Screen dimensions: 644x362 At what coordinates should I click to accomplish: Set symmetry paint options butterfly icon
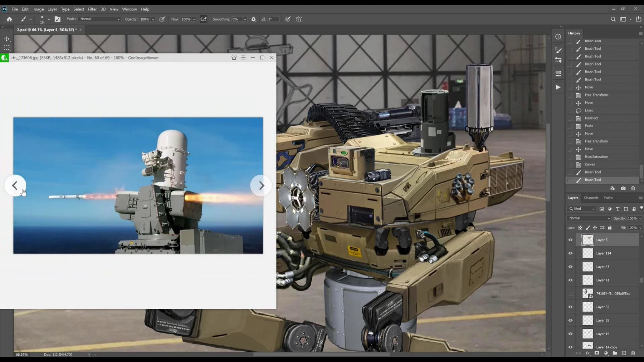pos(299,19)
